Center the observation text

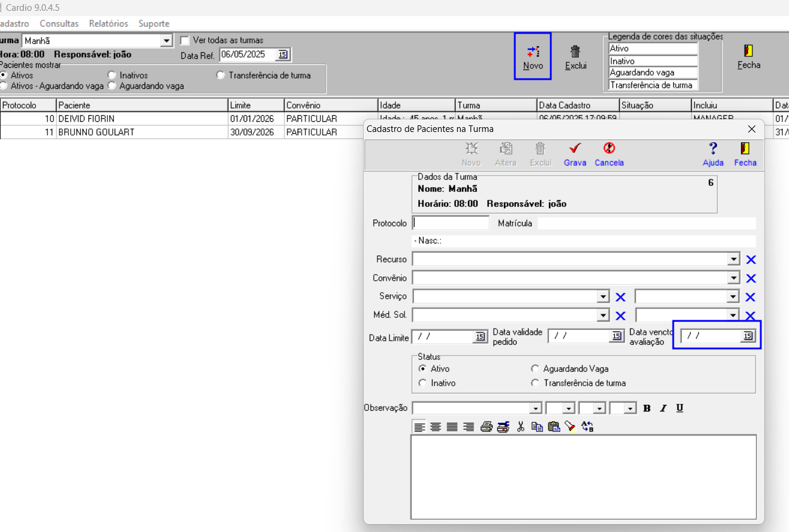[x=436, y=427]
